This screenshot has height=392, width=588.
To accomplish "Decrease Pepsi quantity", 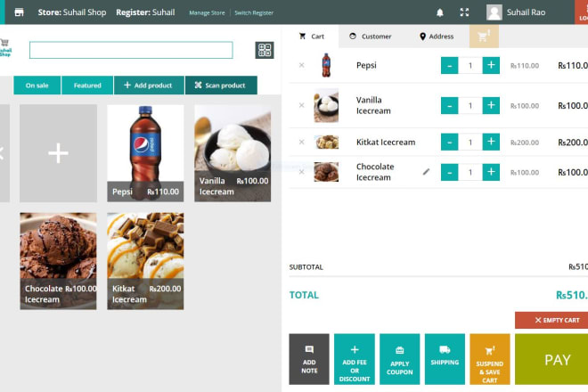I will pyautogui.click(x=449, y=66).
